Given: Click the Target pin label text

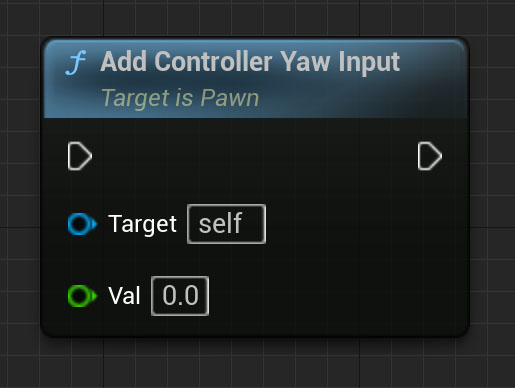Looking at the screenshot, I should [x=142, y=224].
